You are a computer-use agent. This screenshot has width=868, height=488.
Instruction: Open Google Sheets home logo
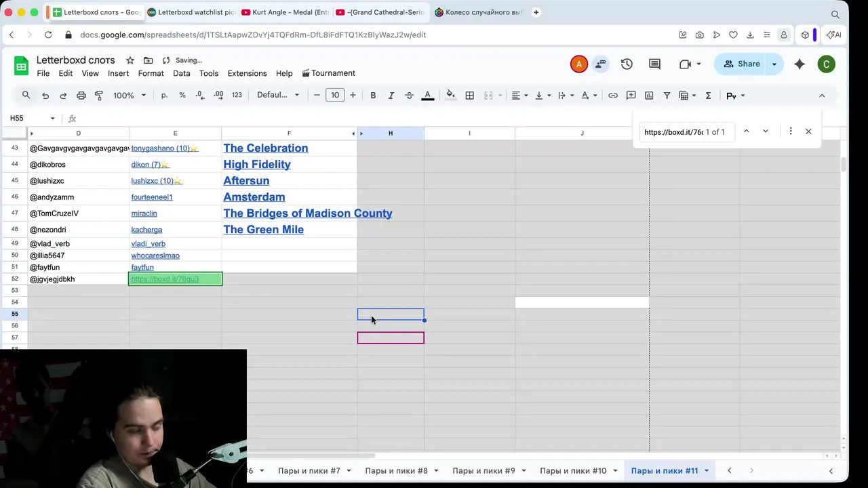coord(21,66)
